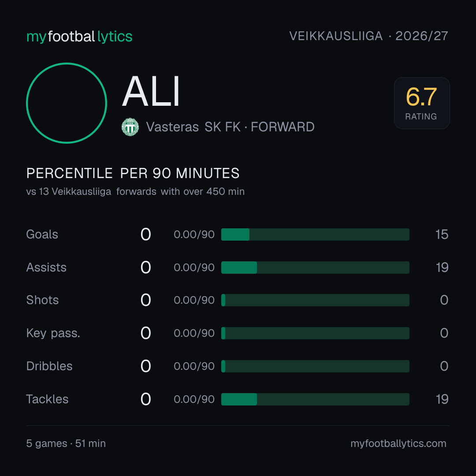
Task: Click the Key pass. percentile bar
Action: point(315,333)
